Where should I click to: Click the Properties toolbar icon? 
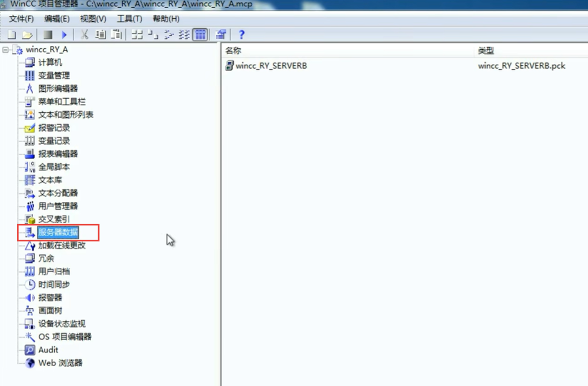221,35
